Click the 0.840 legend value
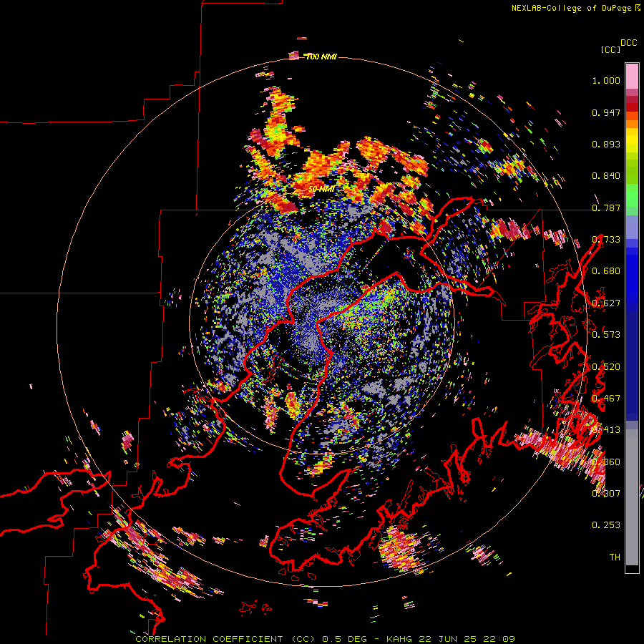Screen dimensions: 644x644 (606, 176)
